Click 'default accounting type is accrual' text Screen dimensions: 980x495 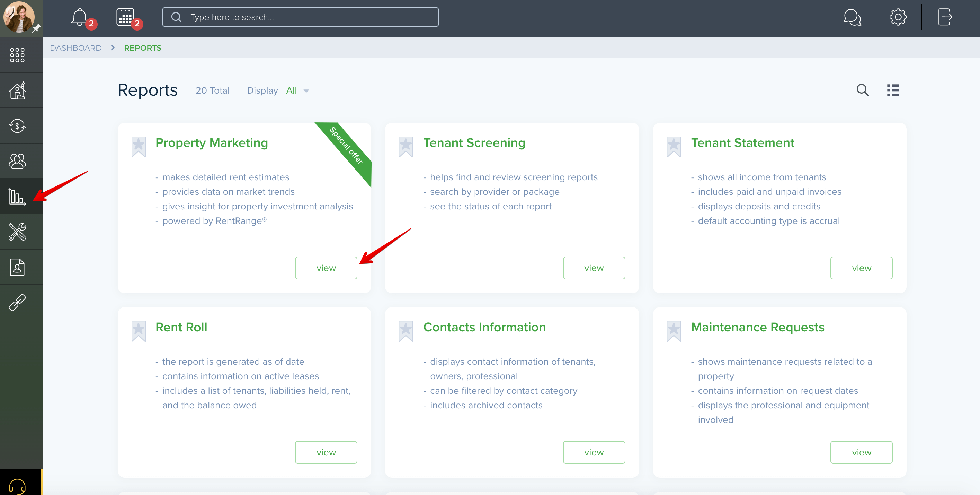coord(768,221)
